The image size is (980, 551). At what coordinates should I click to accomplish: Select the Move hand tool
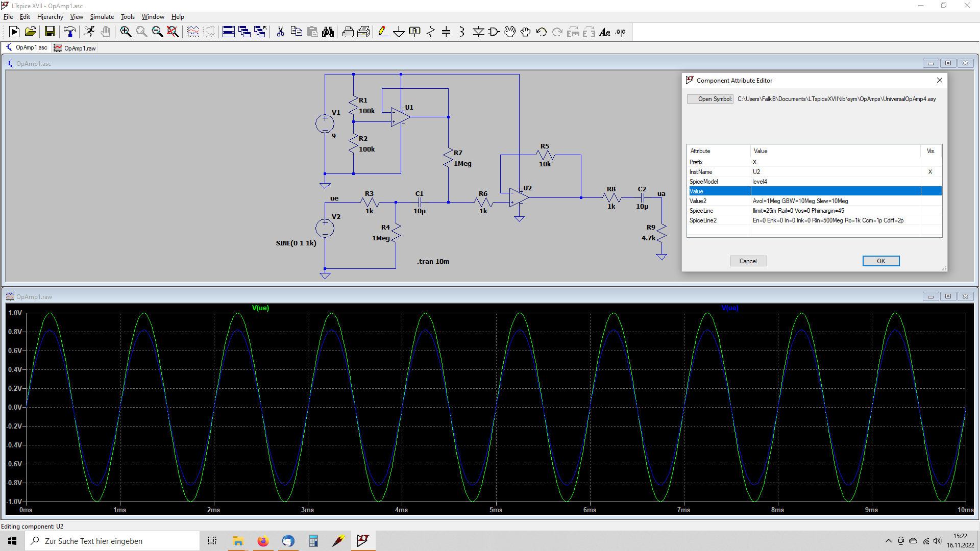pos(510,32)
